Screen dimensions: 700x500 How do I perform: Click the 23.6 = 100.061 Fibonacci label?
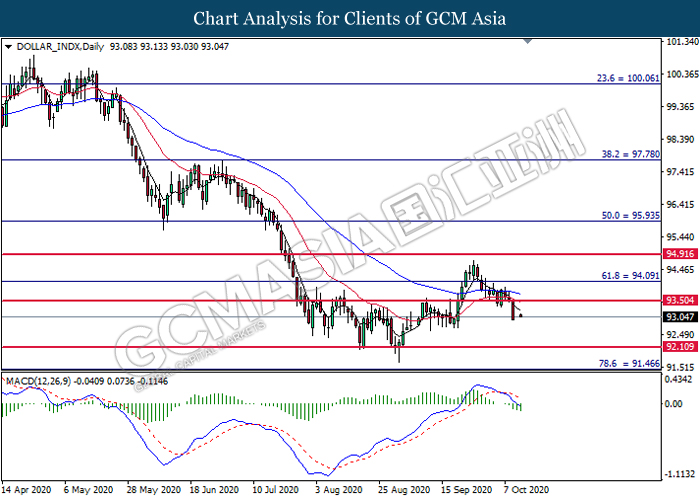[628, 78]
